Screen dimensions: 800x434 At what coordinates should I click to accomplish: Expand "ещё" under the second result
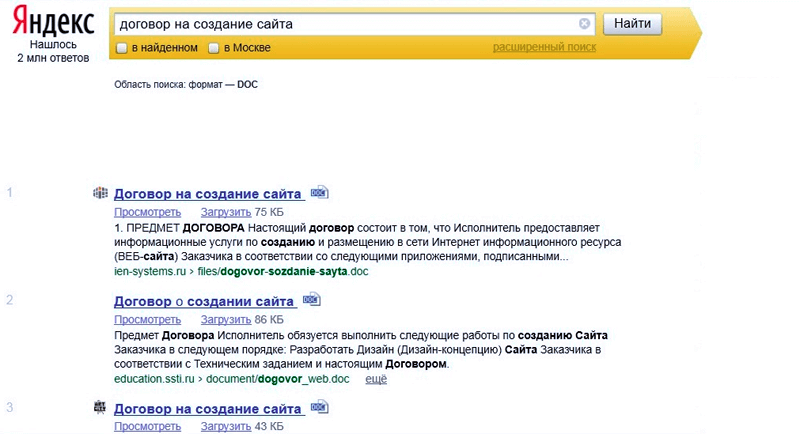click(376, 380)
